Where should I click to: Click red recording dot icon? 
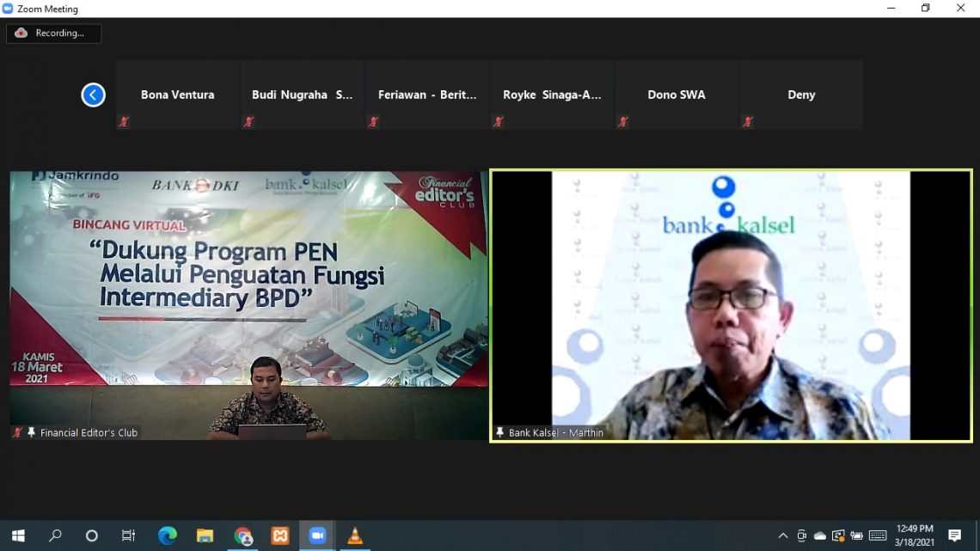(x=21, y=34)
